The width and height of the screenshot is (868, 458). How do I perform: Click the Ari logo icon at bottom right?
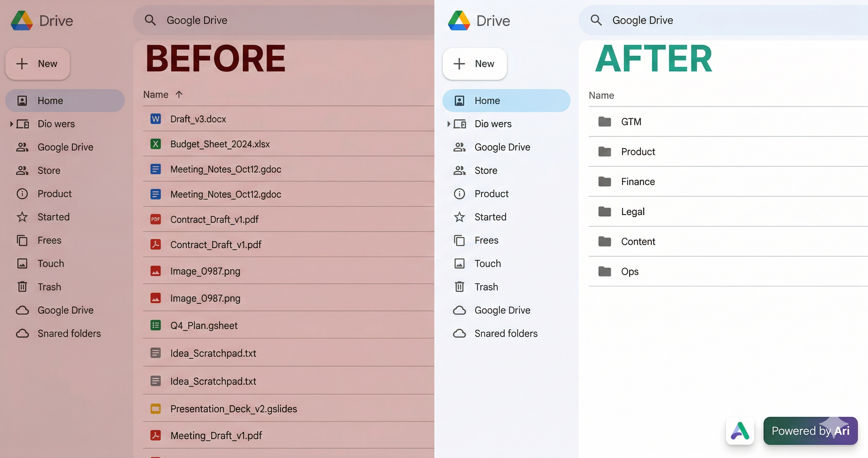[740, 431]
